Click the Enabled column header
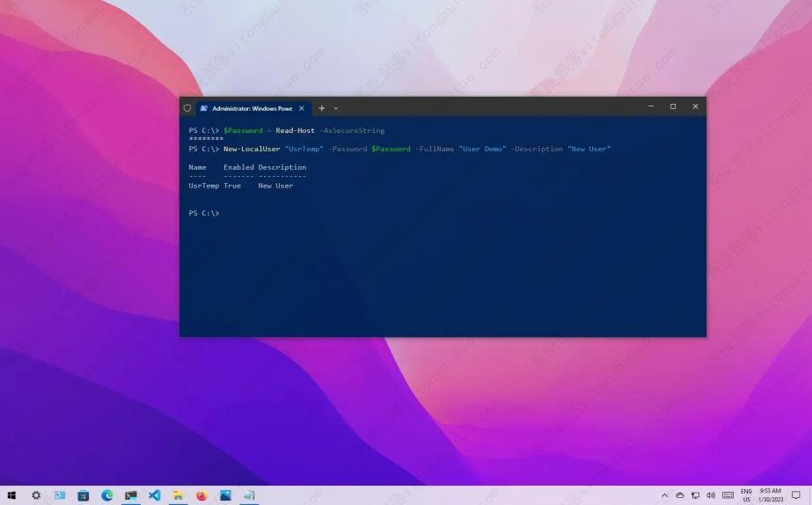 click(x=238, y=167)
